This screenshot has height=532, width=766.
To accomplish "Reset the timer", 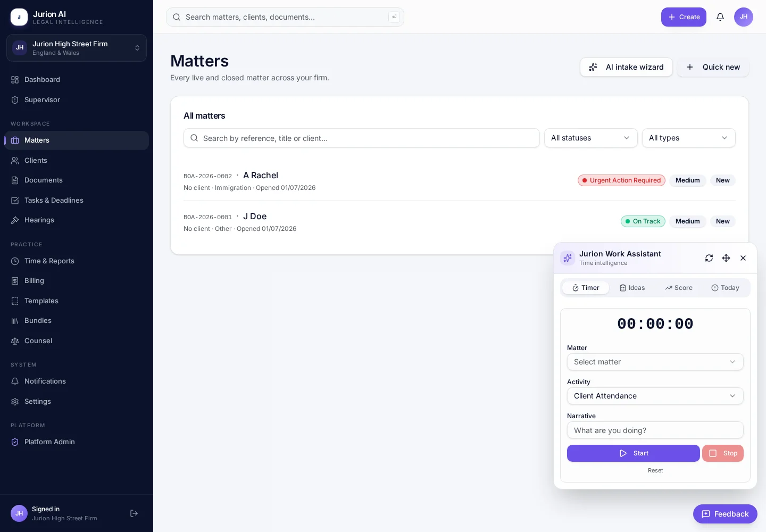I will [655, 470].
